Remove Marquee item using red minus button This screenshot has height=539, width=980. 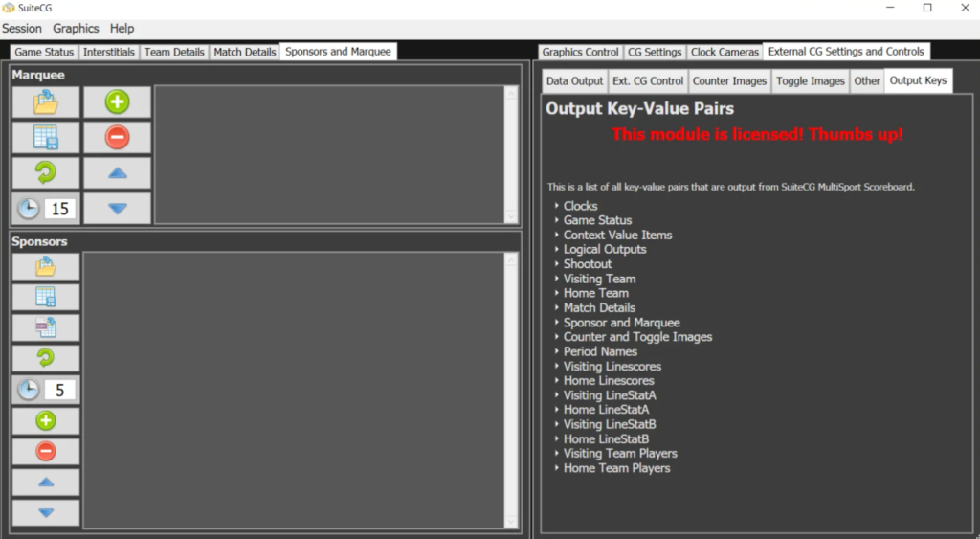pyautogui.click(x=117, y=138)
